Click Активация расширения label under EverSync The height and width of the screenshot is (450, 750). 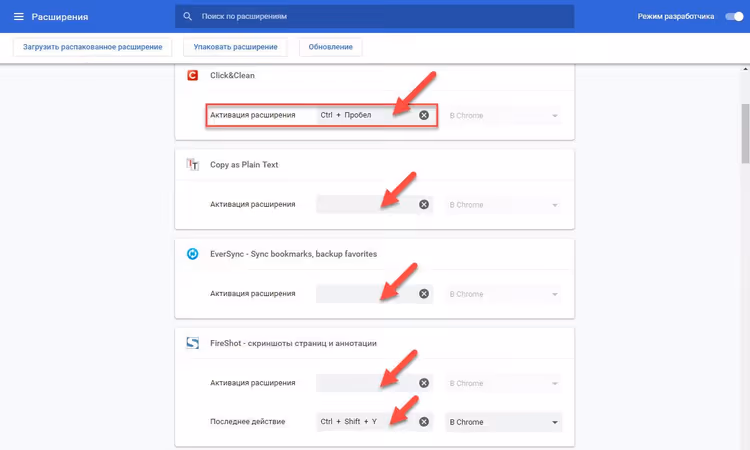pos(253,294)
